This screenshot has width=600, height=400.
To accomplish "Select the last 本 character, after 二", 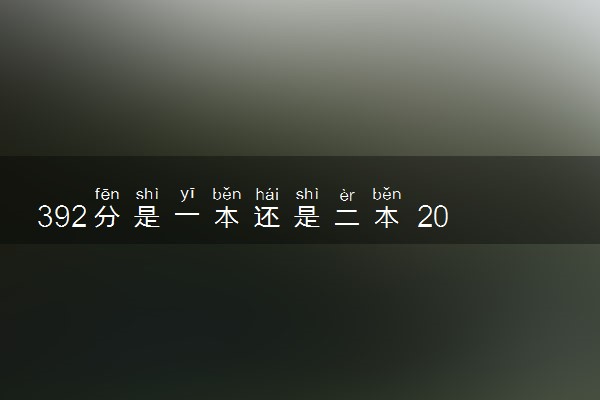I will [387, 217].
